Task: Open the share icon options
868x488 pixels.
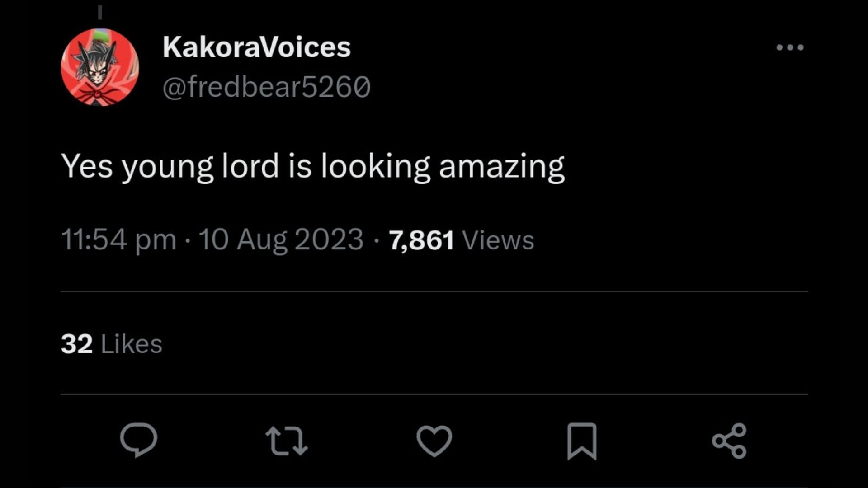Action: [x=729, y=441]
